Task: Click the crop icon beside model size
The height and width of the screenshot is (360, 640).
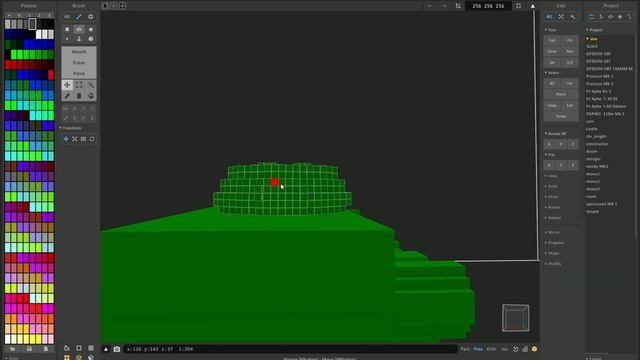Action: coord(458,6)
